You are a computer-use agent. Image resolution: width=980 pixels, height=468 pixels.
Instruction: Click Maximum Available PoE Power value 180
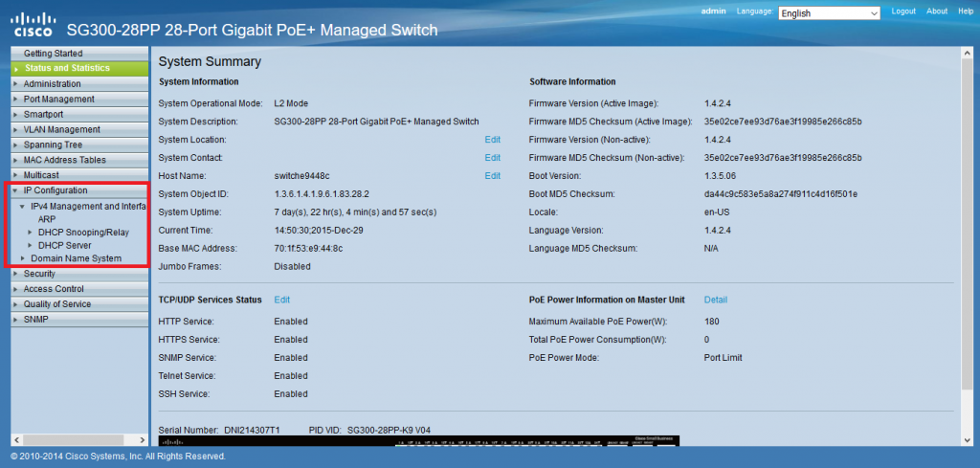711,322
